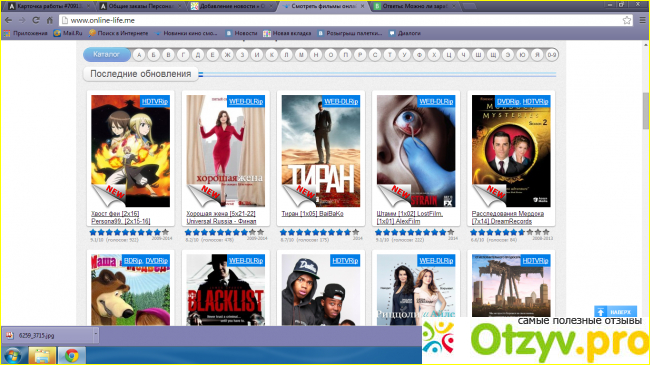Launch Chrome from the taskbar
Viewport: 650px width, 365px height.
[72, 356]
